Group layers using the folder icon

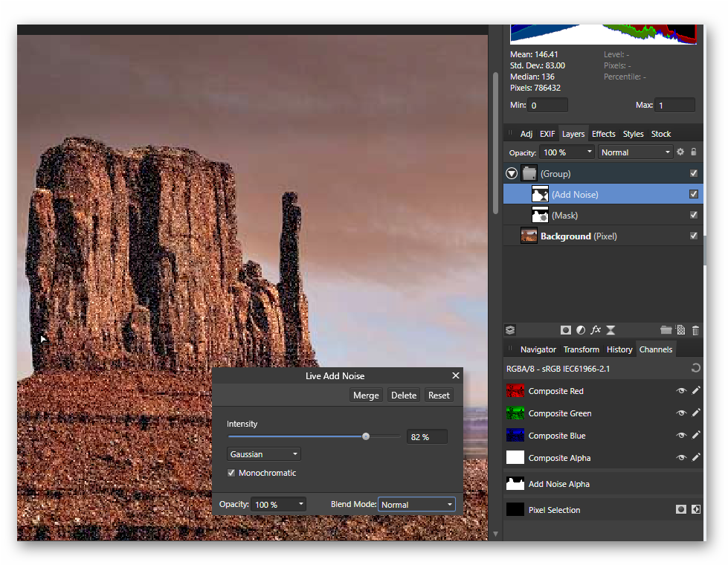point(666,329)
